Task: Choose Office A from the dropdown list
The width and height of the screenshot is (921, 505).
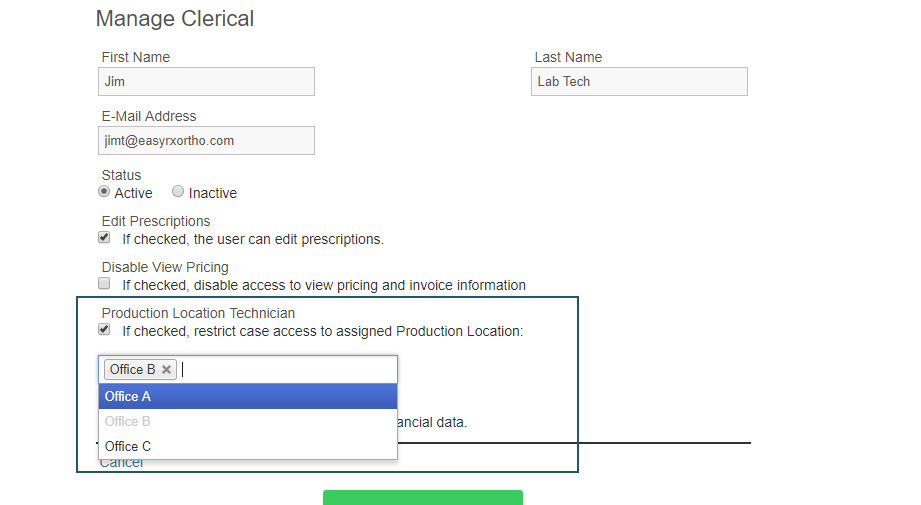Action: [x=247, y=397]
